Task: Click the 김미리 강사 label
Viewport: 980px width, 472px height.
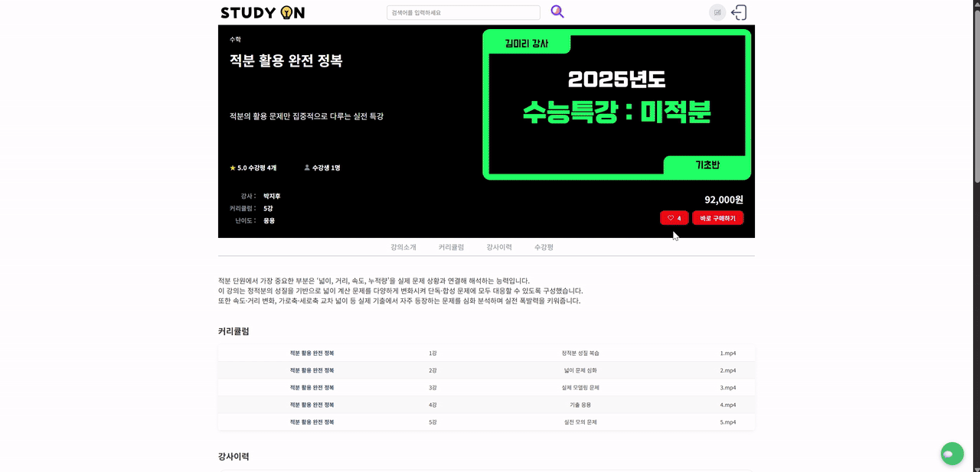Action: point(526,43)
